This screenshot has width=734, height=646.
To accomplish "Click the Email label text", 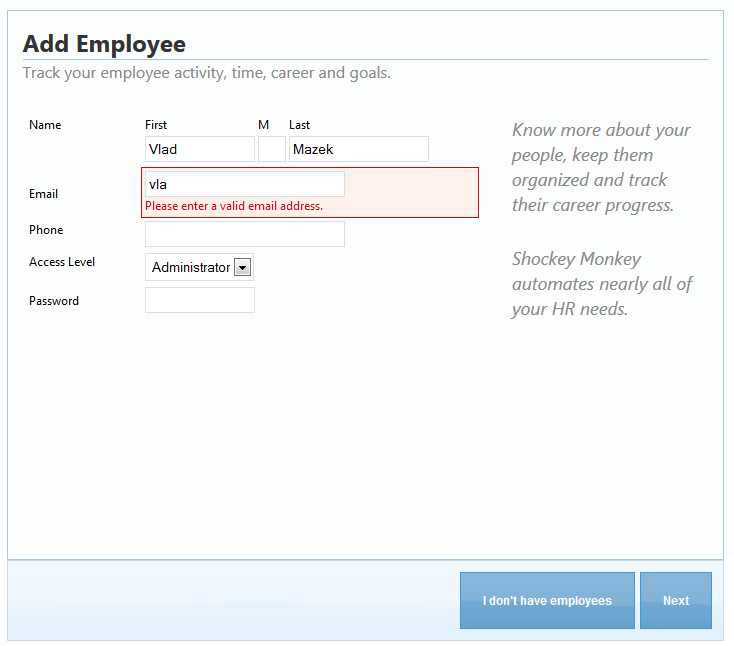I will (x=43, y=194).
